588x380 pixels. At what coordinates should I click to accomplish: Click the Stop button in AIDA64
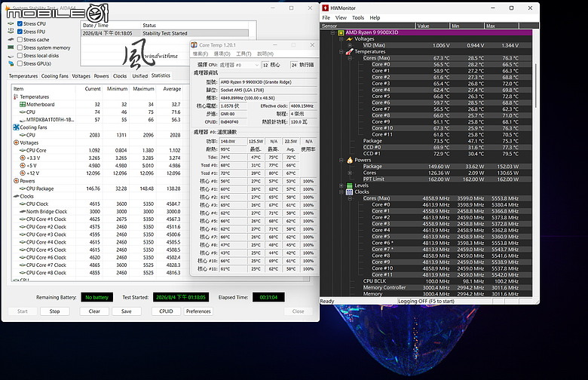[x=54, y=311]
